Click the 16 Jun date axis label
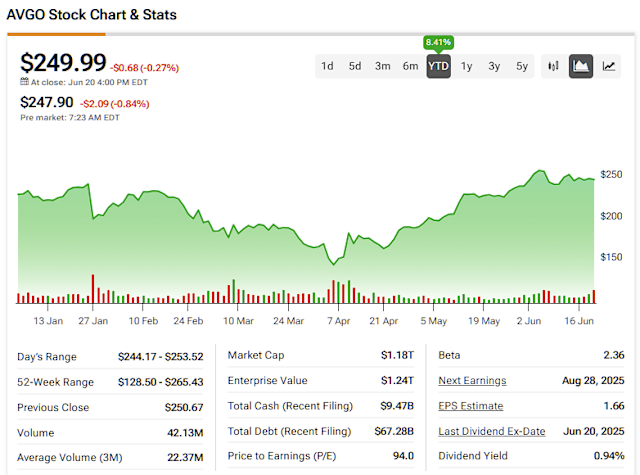The image size is (640, 475). pyautogui.click(x=579, y=321)
